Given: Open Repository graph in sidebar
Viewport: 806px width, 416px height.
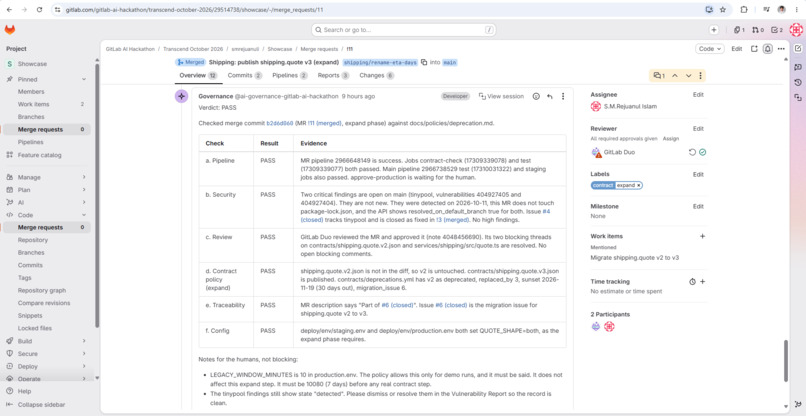Looking at the screenshot, I should click(42, 291).
